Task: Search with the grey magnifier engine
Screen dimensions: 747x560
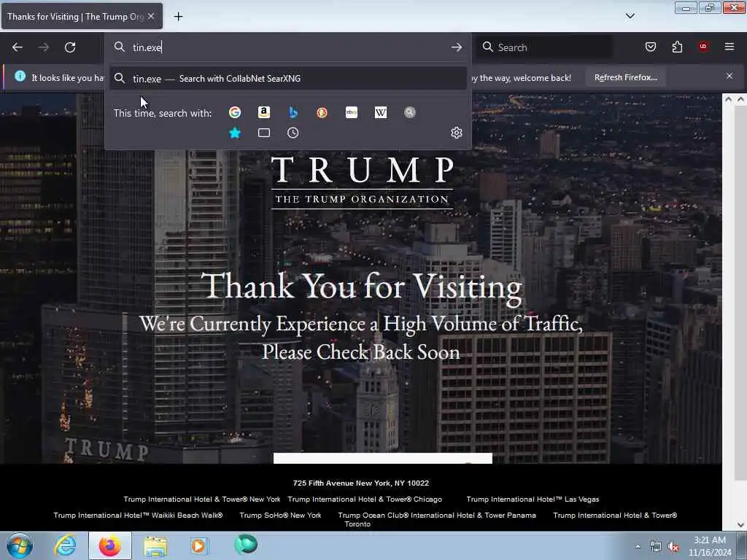Action: coord(410,112)
